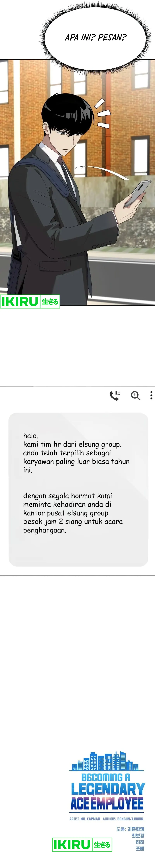Click the Korean assistant credits text
The image size is (155, 868).
(131, 838)
